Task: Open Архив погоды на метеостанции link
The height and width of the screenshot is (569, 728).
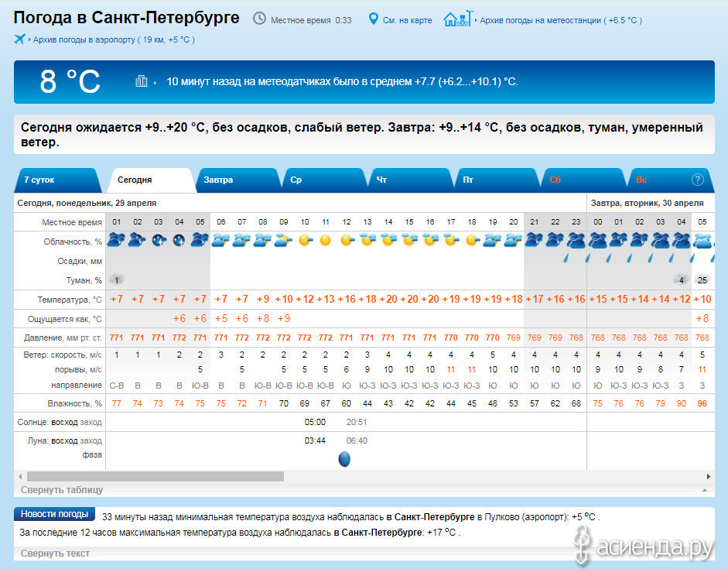Action: click(561, 20)
